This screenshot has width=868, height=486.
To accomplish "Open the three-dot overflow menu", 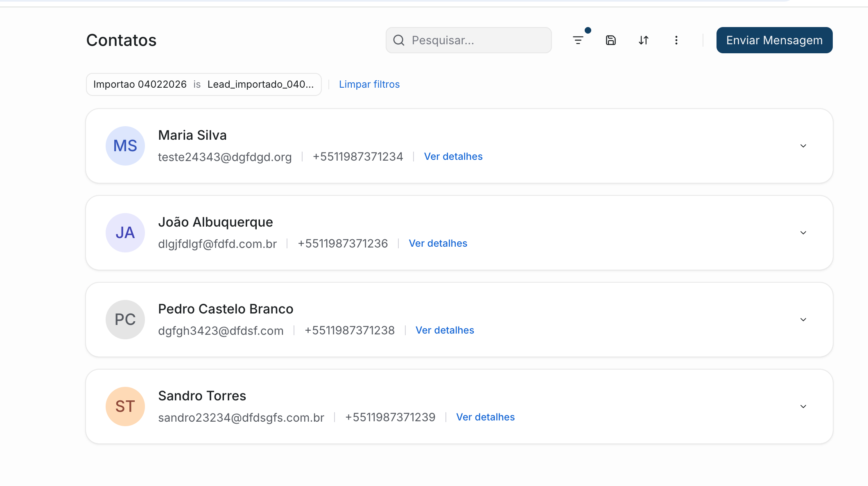I will click(676, 40).
